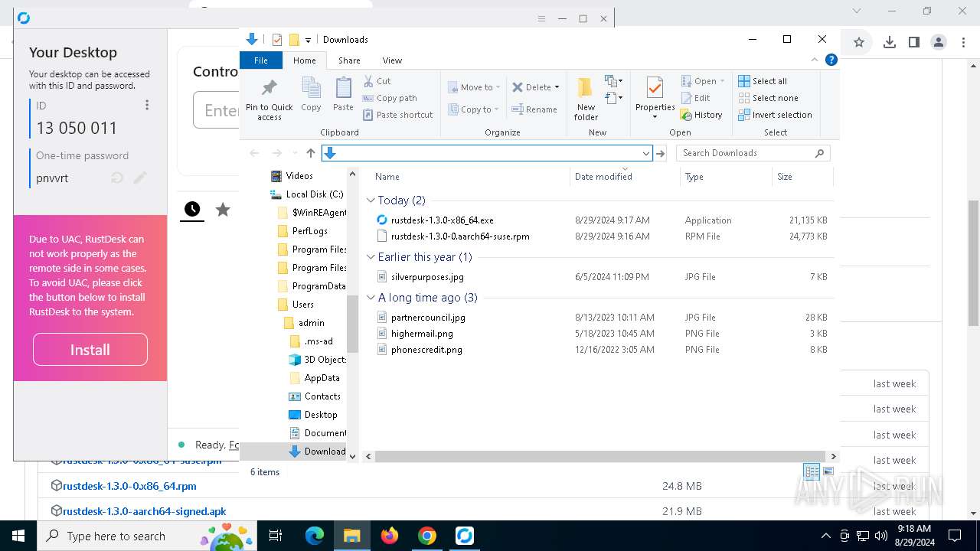Open the Easy access dropdown icon
The height and width of the screenshot is (551, 980).
coord(613,98)
